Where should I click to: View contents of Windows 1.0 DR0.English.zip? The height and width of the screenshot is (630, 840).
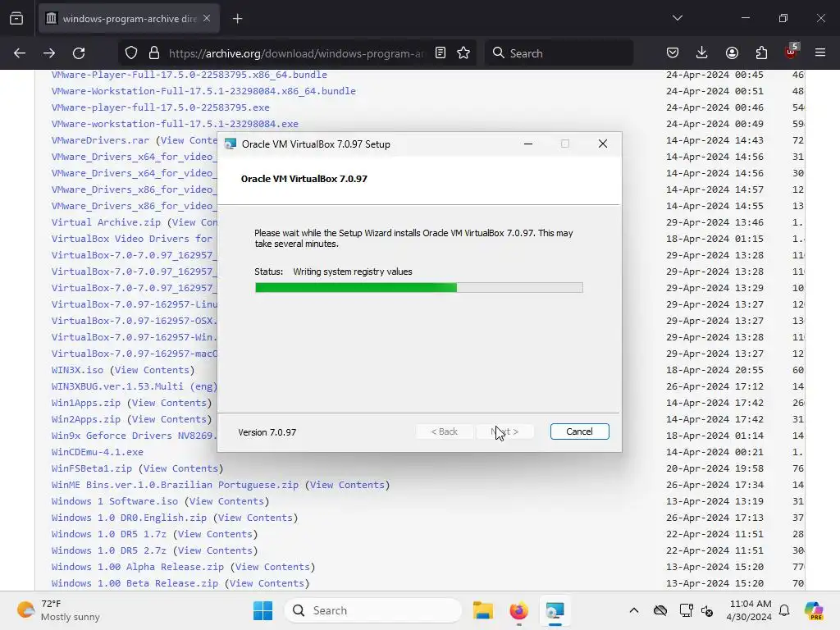tap(256, 518)
